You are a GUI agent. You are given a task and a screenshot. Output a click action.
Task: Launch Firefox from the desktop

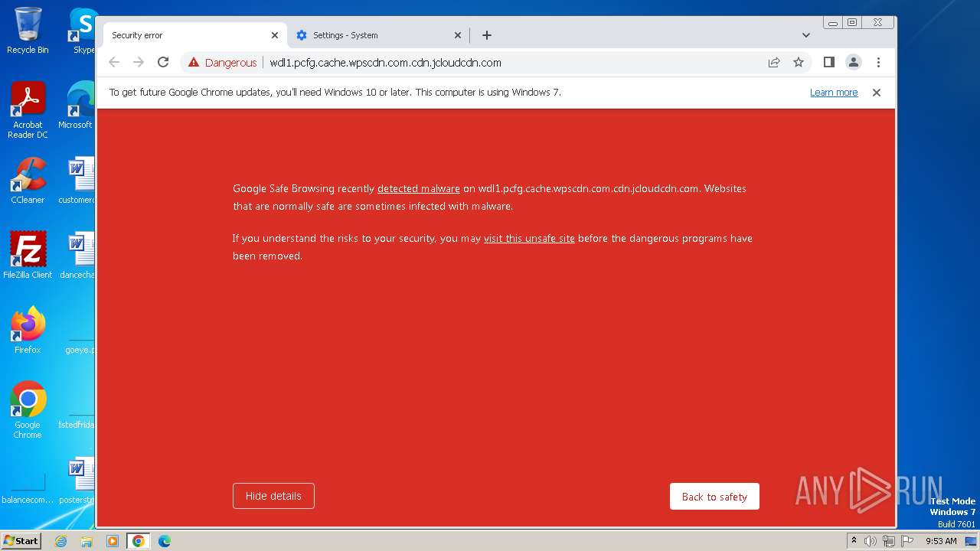28,331
